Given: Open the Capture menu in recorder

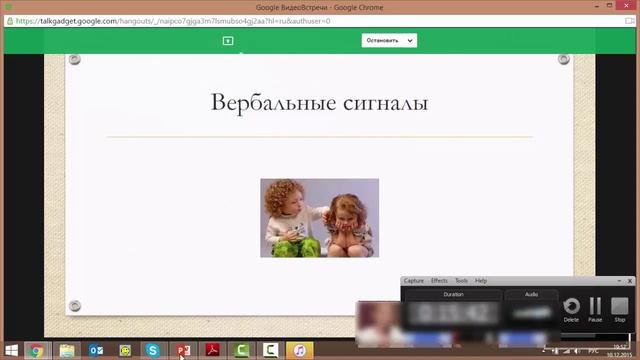Looking at the screenshot, I should 413,281.
